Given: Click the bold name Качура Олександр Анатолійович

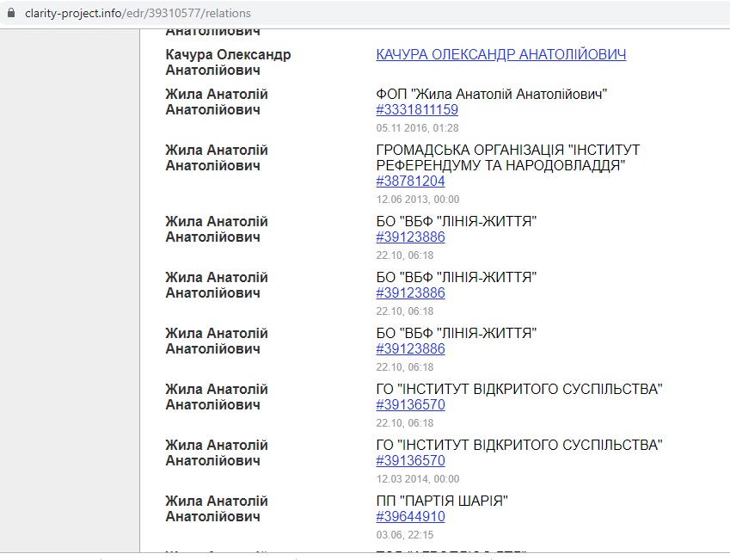Looking at the screenshot, I should click(x=228, y=62).
